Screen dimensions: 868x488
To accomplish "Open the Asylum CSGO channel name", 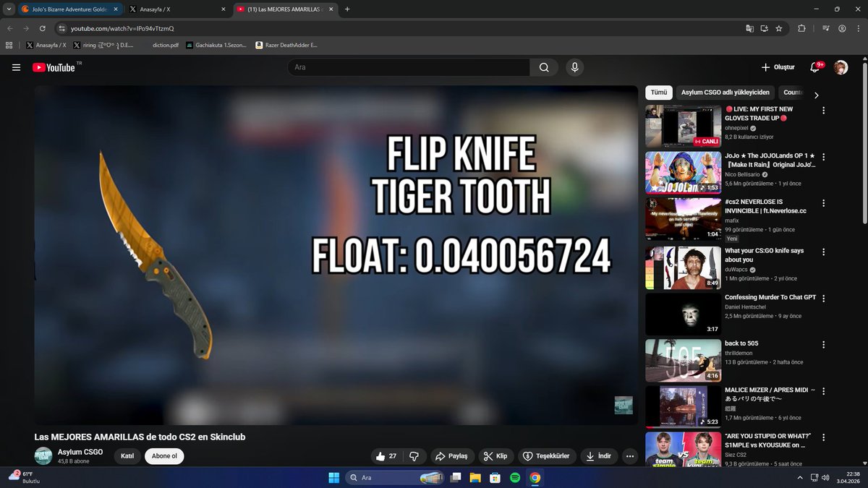I will [x=80, y=452].
